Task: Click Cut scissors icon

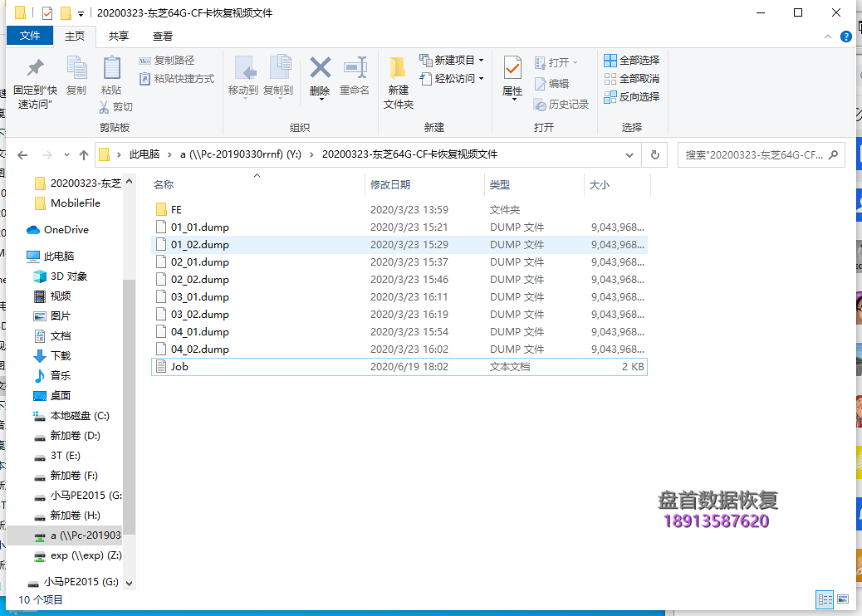Action: click(x=105, y=106)
